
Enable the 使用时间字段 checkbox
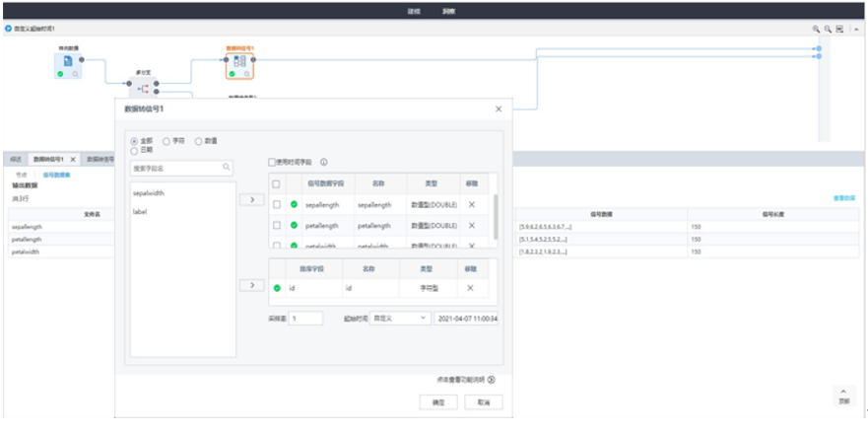click(x=273, y=163)
